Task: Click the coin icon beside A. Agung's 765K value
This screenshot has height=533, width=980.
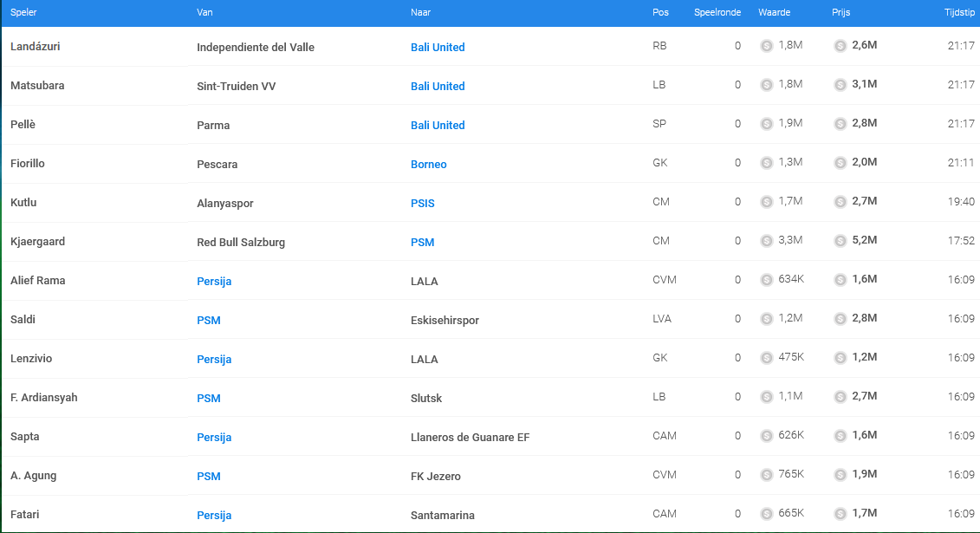Action: click(766, 475)
